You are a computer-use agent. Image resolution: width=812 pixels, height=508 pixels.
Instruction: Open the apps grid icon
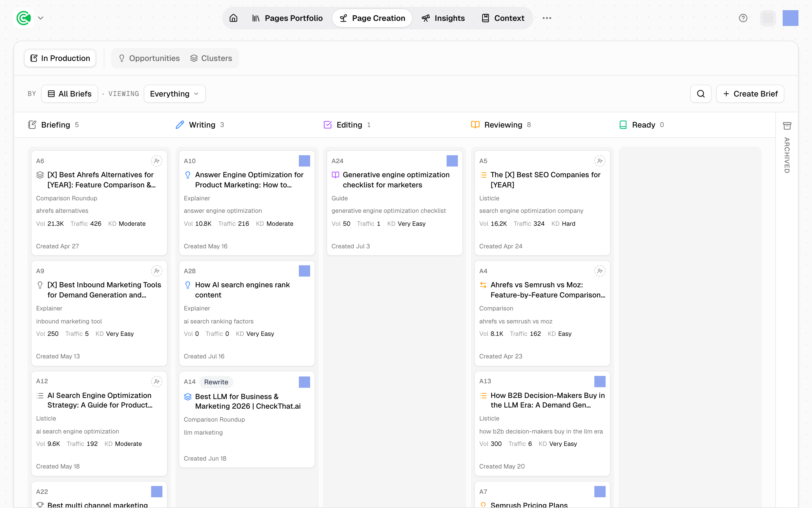click(768, 18)
